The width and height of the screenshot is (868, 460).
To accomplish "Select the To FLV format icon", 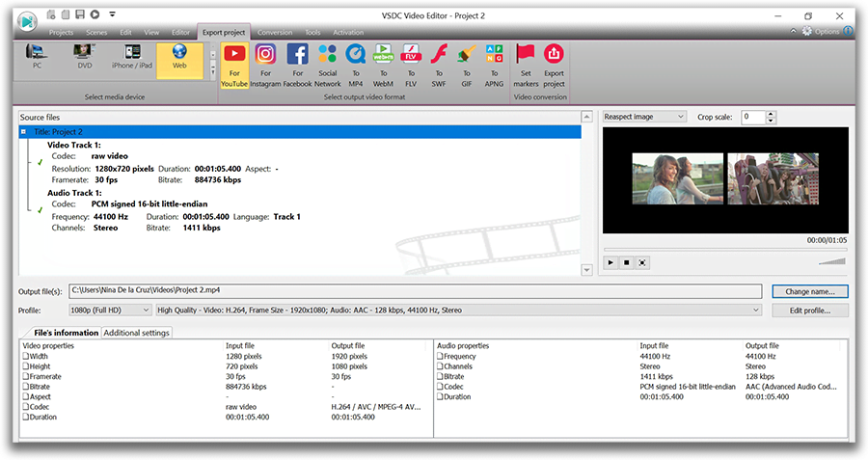I will click(x=411, y=67).
